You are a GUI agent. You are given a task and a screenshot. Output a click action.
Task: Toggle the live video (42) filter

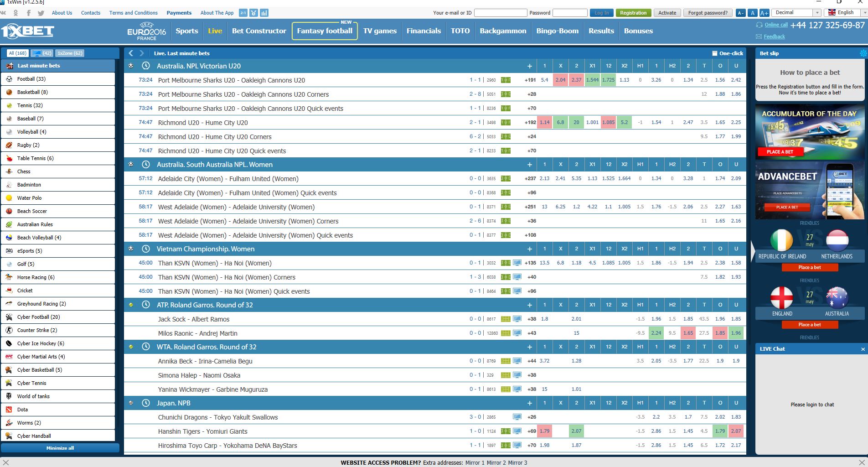(42, 53)
